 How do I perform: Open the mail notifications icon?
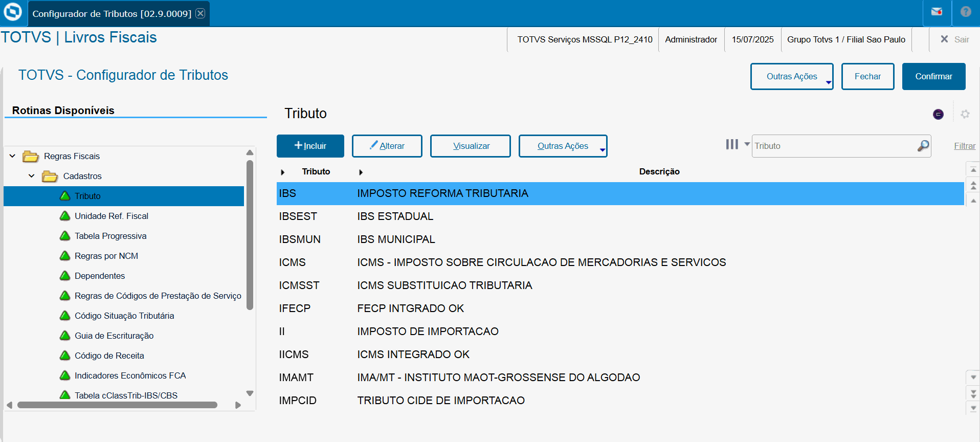tap(937, 12)
